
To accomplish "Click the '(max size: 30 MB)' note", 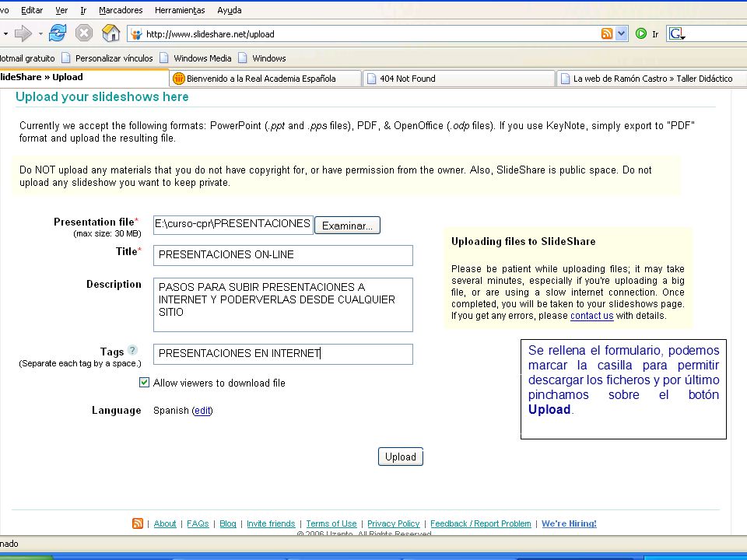I will click(107, 233).
